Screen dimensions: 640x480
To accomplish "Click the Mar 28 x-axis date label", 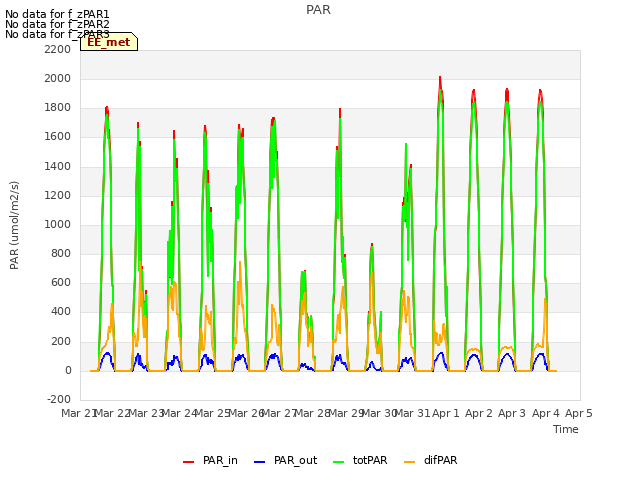I will click(312, 413).
